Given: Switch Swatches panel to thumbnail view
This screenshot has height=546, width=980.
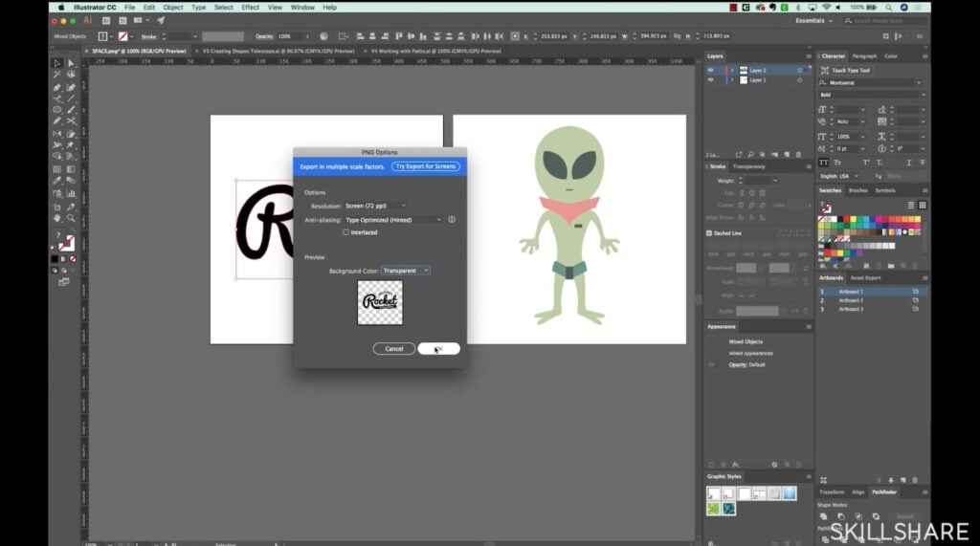Looking at the screenshot, I should click(923, 205).
